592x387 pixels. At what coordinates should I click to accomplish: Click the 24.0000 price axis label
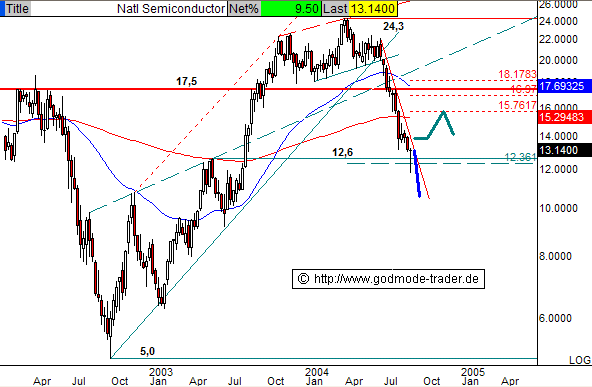(x=558, y=21)
